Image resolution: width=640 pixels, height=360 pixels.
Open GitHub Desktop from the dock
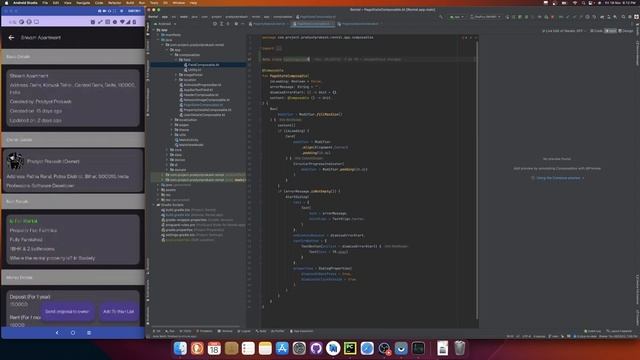316,348
